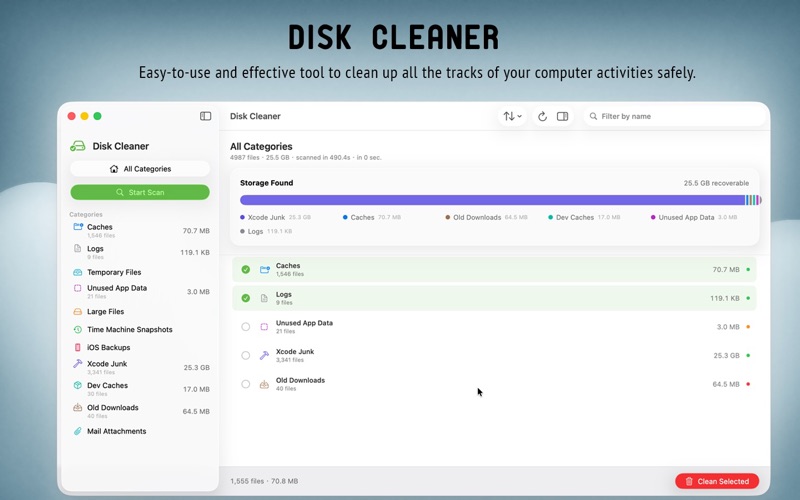Click the Xcode Junk hammer icon in sidebar
This screenshot has width=800, height=500.
tap(78, 364)
